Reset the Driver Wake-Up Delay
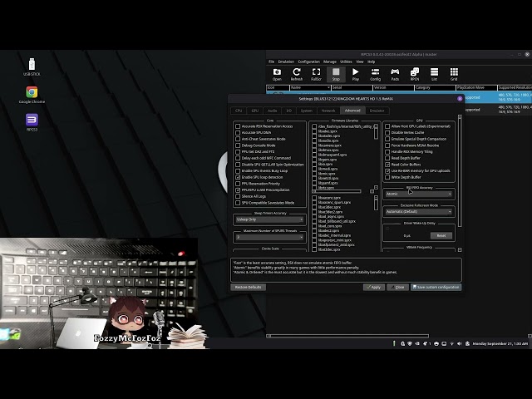The image size is (532, 399). tap(441, 236)
